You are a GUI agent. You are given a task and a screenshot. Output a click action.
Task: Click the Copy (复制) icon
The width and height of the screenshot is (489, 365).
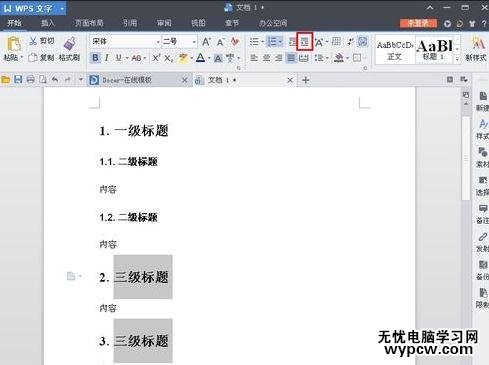click(33, 58)
